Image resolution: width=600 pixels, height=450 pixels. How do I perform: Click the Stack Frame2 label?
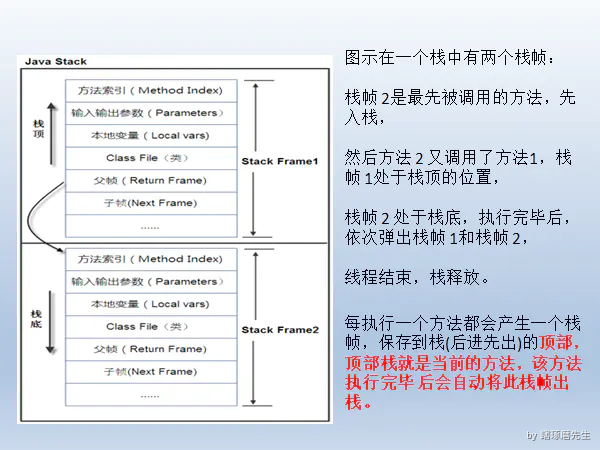(280, 330)
